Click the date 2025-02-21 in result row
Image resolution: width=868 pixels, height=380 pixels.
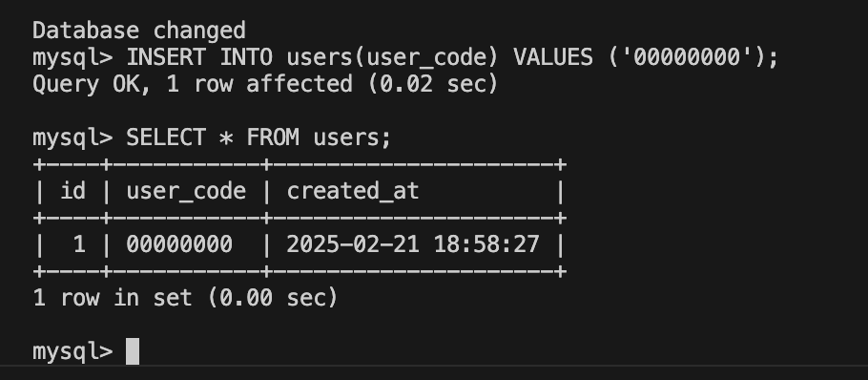(353, 244)
